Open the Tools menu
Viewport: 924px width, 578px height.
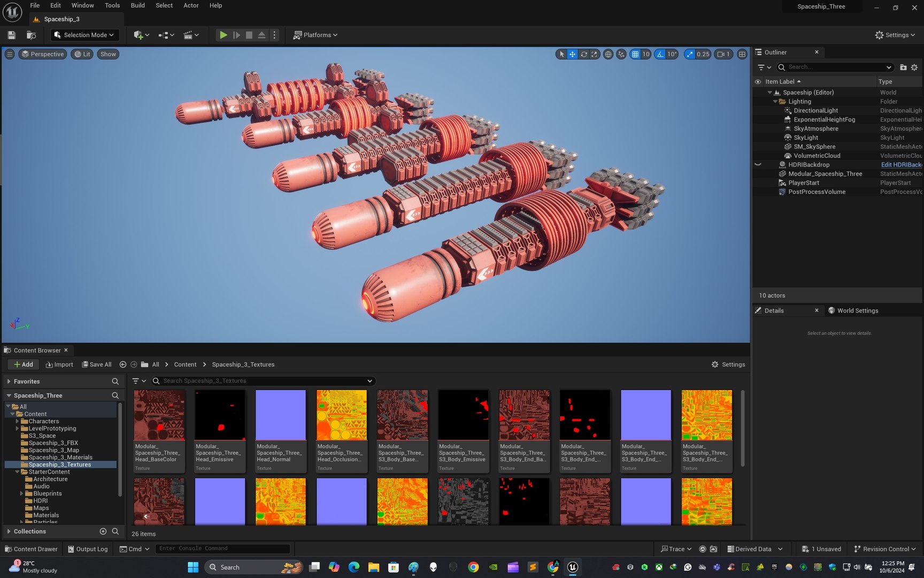112,5
